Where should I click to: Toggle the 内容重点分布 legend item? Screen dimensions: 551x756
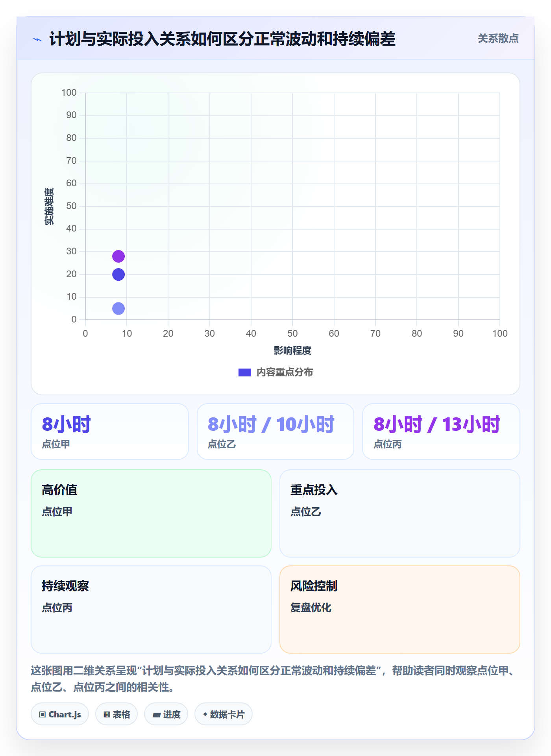275,372
